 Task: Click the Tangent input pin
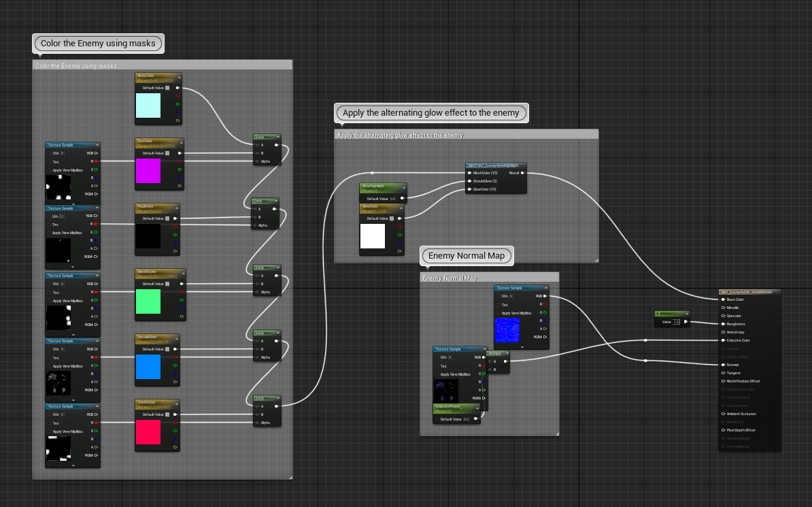pyautogui.click(x=724, y=373)
